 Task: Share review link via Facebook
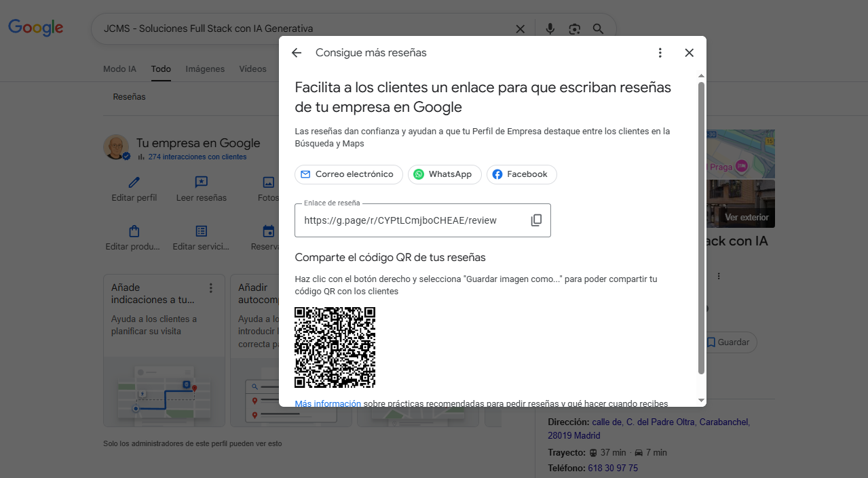520,174
